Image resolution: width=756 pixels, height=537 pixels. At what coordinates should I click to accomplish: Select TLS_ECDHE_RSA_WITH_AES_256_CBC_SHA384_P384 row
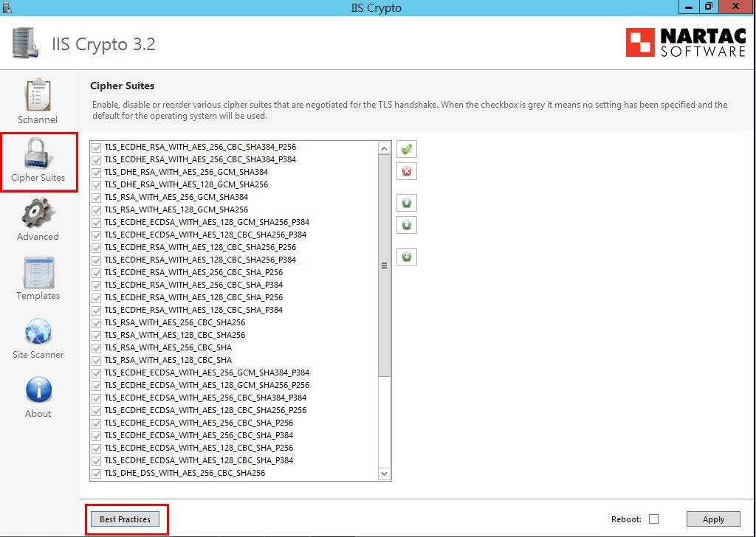[x=234, y=159]
